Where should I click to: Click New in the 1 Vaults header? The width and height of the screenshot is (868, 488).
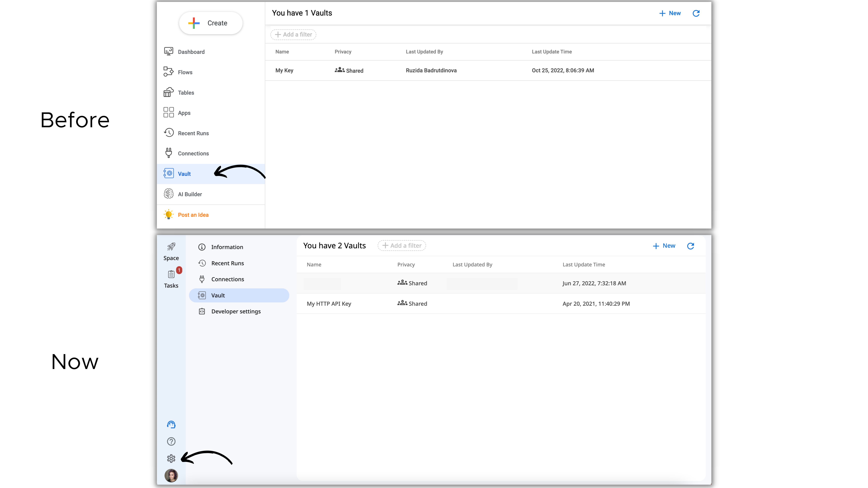click(x=670, y=13)
